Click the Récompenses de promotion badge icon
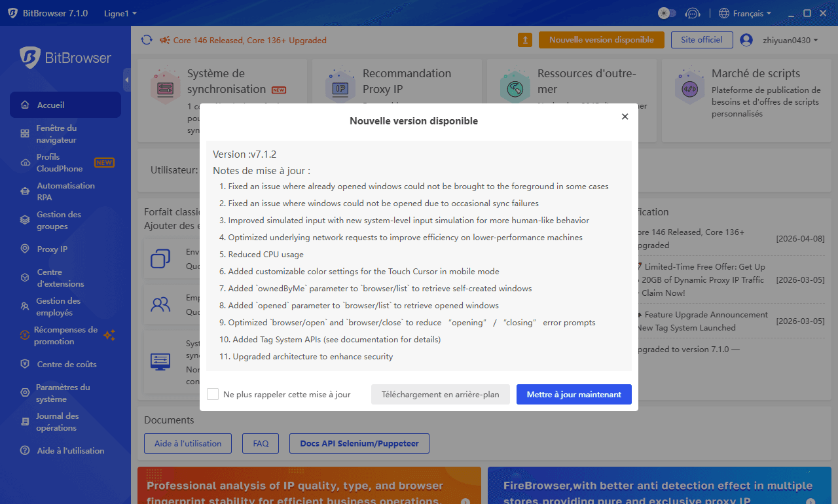Viewport: 838px width, 504px height. [25, 335]
